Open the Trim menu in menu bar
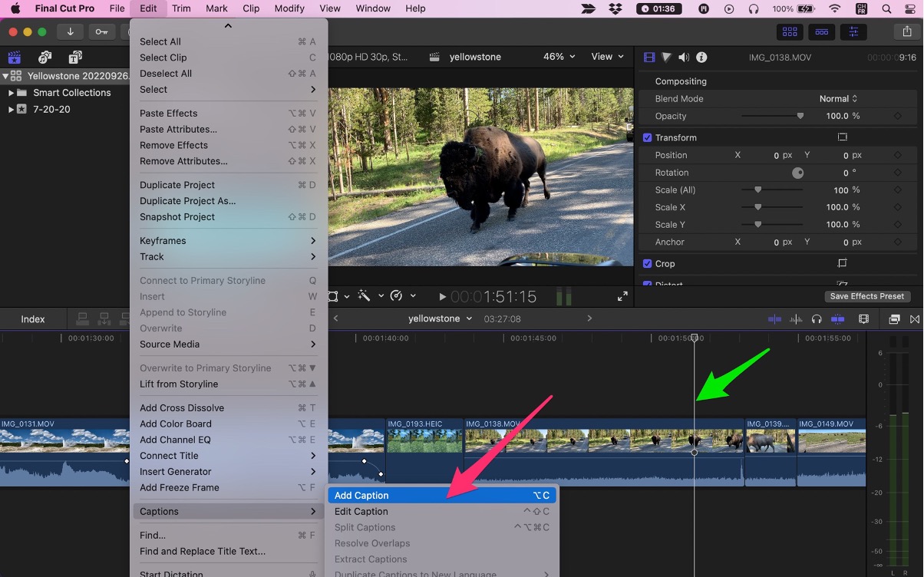This screenshot has width=924, height=577. point(181,8)
